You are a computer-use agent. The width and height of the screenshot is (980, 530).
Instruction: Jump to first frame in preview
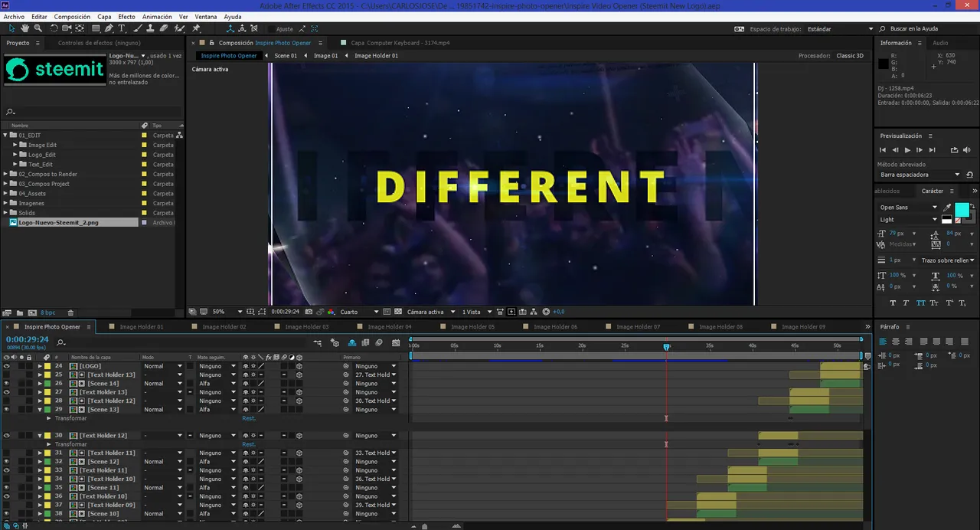883,150
